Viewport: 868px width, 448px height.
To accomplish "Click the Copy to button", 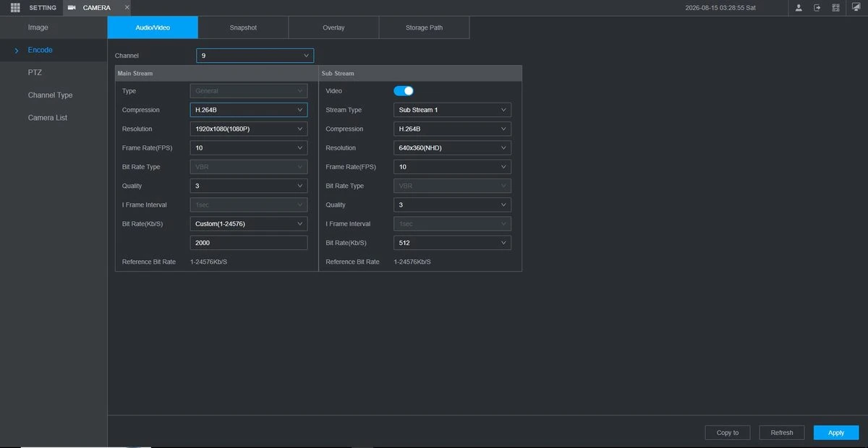I will click(x=728, y=433).
